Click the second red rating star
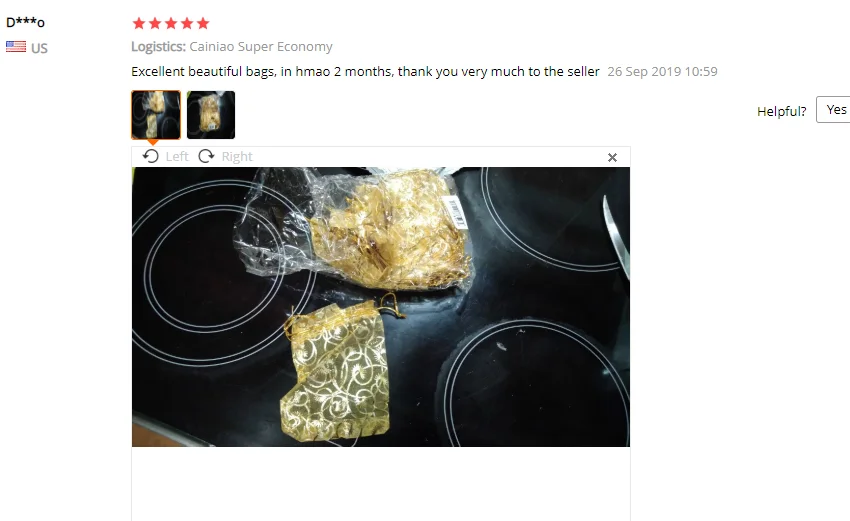The height and width of the screenshot is (521, 850). tap(155, 23)
